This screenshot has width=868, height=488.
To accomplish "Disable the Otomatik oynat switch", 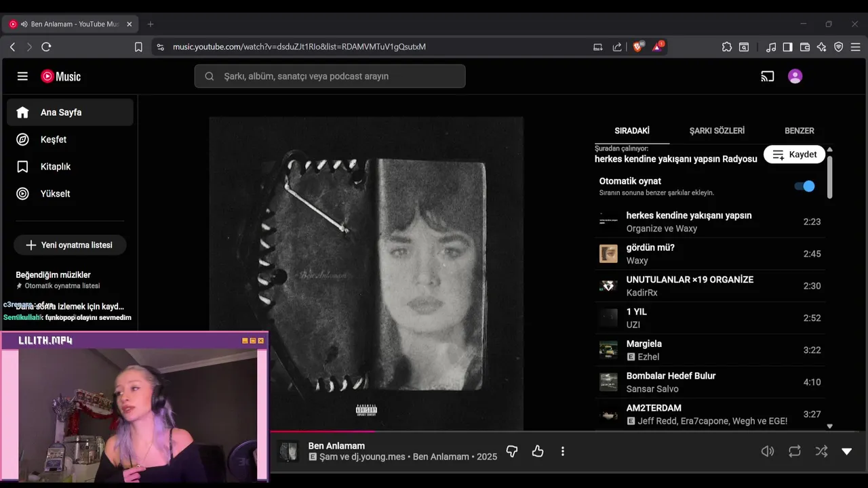I will point(805,186).
